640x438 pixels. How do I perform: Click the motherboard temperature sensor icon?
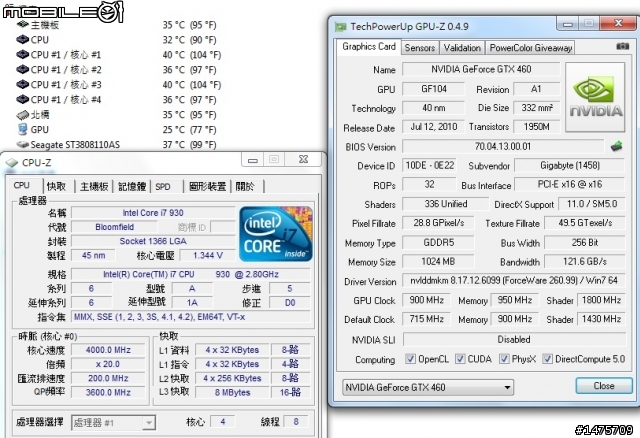(22, 25)
